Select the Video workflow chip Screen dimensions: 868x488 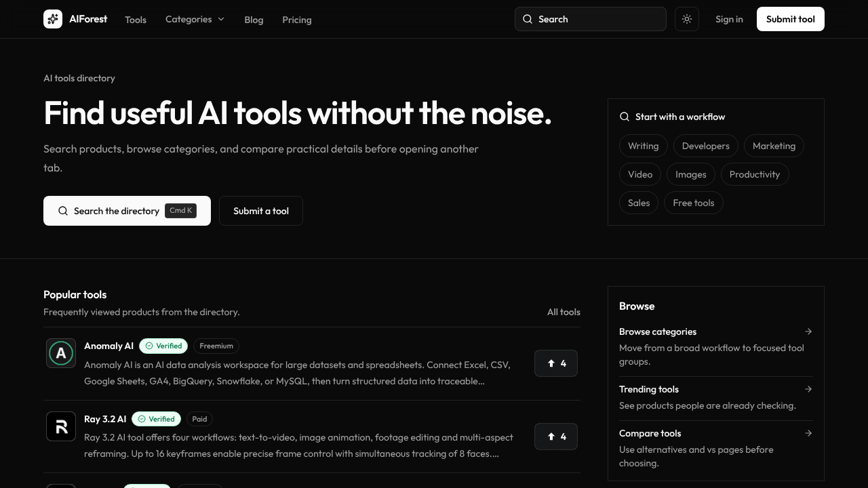pos(640,174)
